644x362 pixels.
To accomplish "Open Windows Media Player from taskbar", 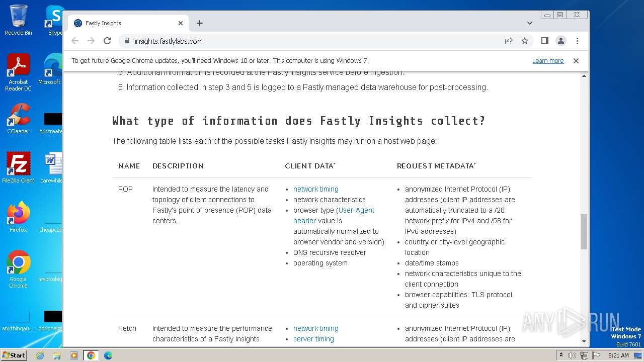I will 74,355.
